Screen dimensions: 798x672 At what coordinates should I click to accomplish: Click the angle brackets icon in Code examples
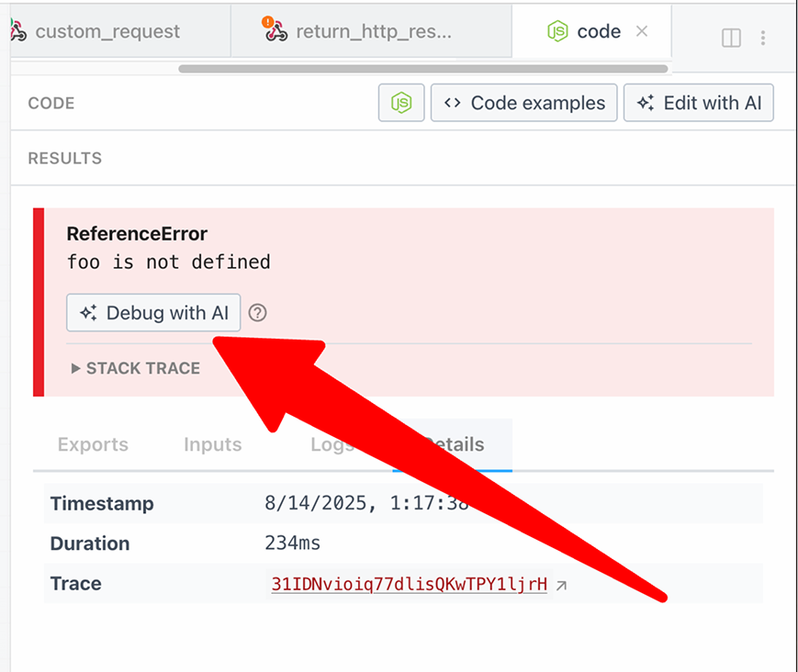click(452, 103)
